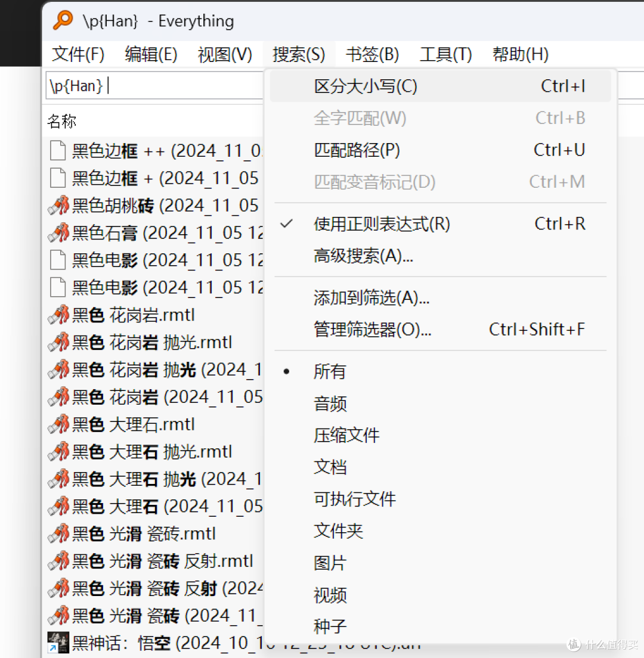The width and height of the screenshot is (644, 658).
Task: Select file 黑色 花岗岩 抛光.rmtl
Action: pyautogui.click(x=152, y=342)
